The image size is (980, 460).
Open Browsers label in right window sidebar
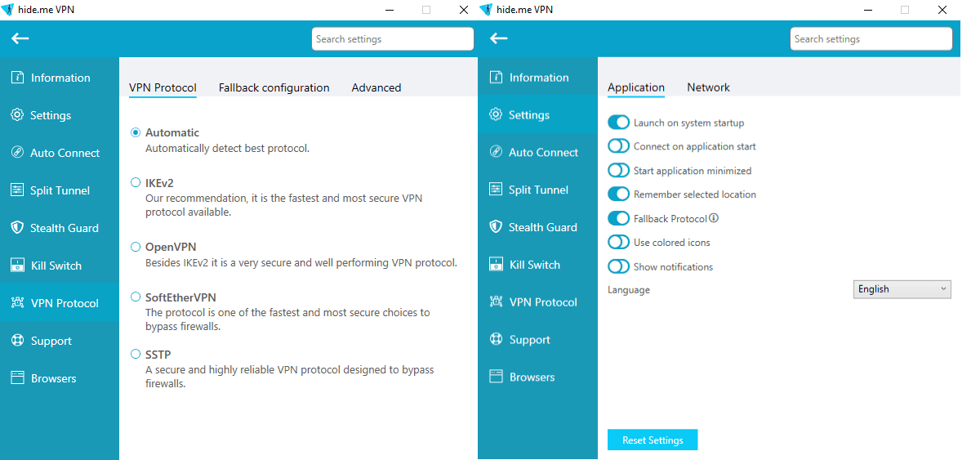pyautogui.click(x=532, y=377)
